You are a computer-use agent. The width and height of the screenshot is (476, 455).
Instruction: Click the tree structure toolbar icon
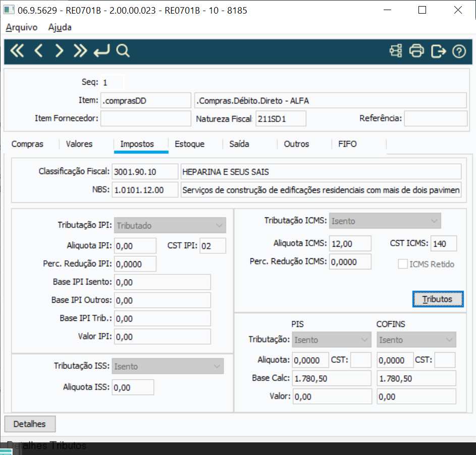point(396,50)
